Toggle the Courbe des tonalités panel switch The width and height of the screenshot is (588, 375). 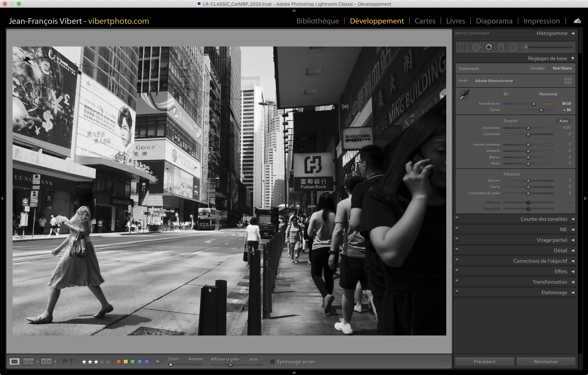pyautogui.click(x=457, y=219)
